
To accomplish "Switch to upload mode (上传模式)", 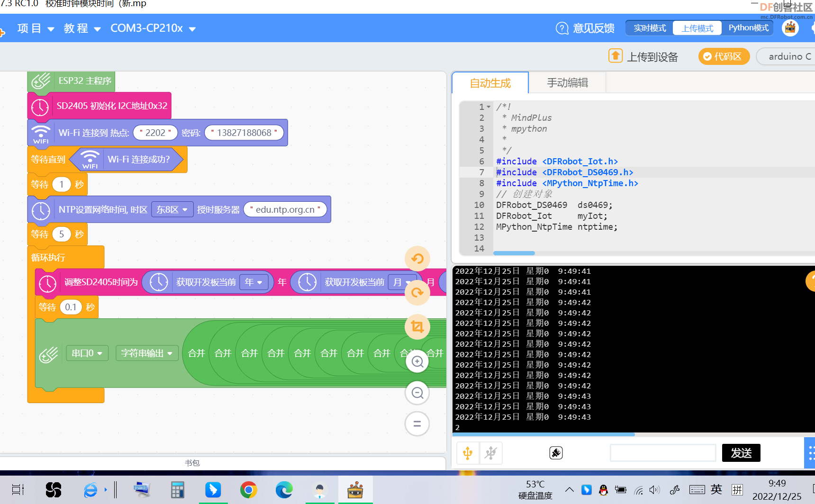I will [697, 28].
